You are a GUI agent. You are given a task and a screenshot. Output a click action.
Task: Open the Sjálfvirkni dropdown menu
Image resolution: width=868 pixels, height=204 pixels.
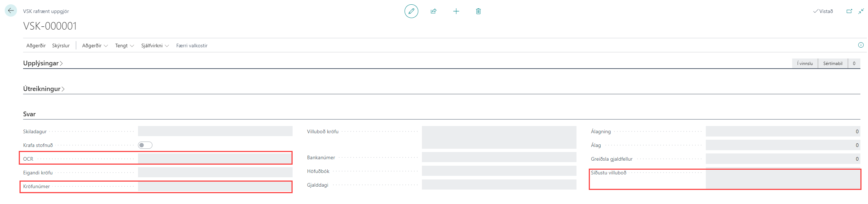tap(155, 45)
